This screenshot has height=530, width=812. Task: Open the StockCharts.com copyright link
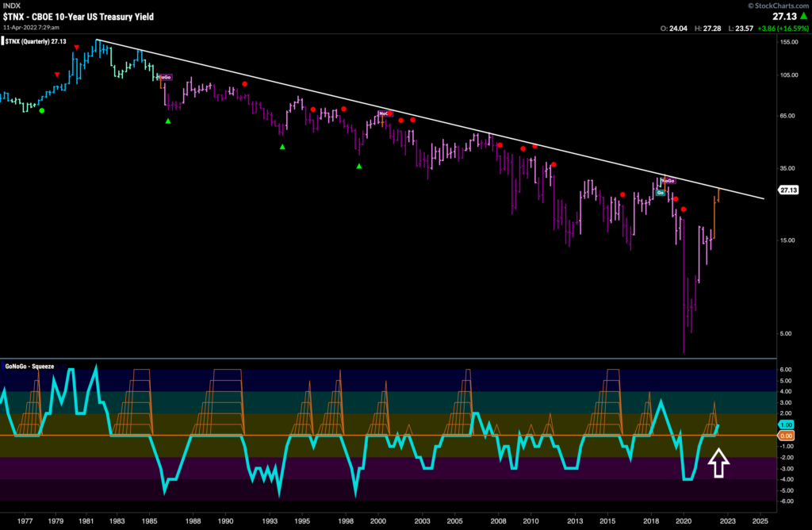[778, 6]
